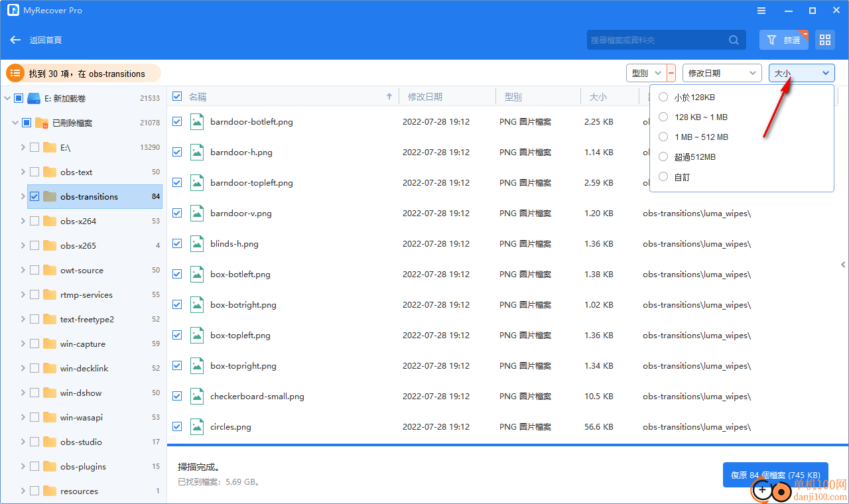
Task: Click the 復原 84 個檔案 recover button
Action: point(775,475)
